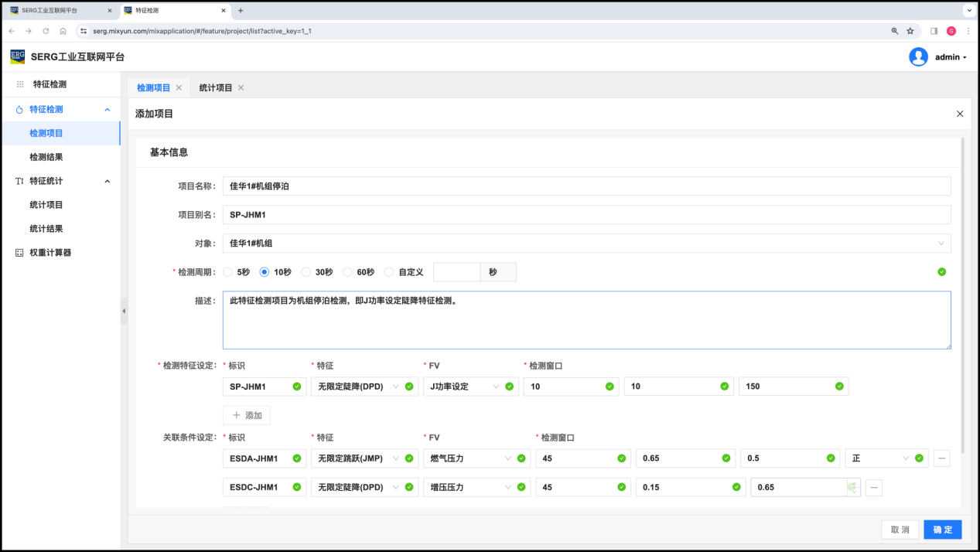Click the 取消 cancel button
Screen dimensions: 980x552
point(900,530)
